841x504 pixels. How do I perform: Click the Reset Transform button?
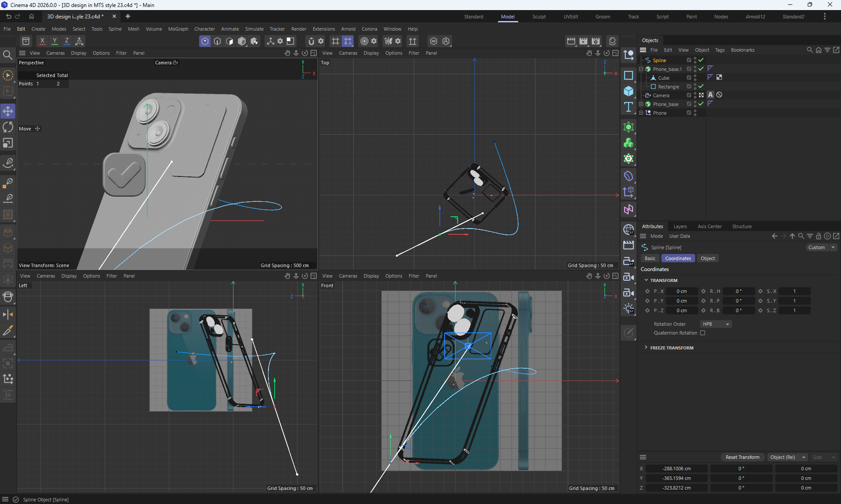742,457
